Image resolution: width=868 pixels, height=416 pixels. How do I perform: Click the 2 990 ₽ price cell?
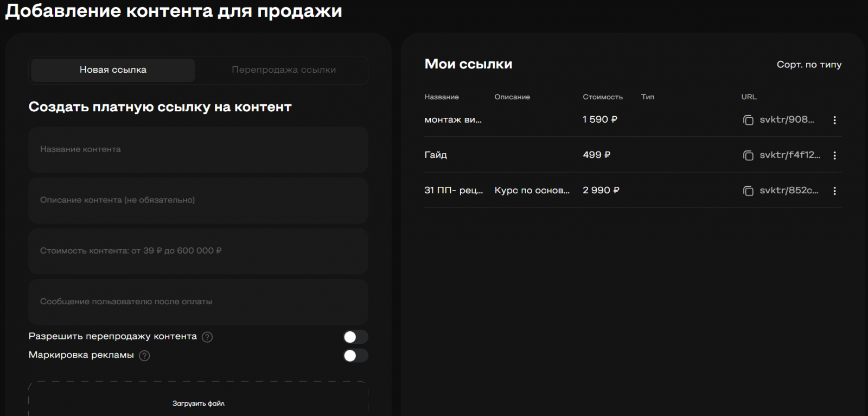601,190
